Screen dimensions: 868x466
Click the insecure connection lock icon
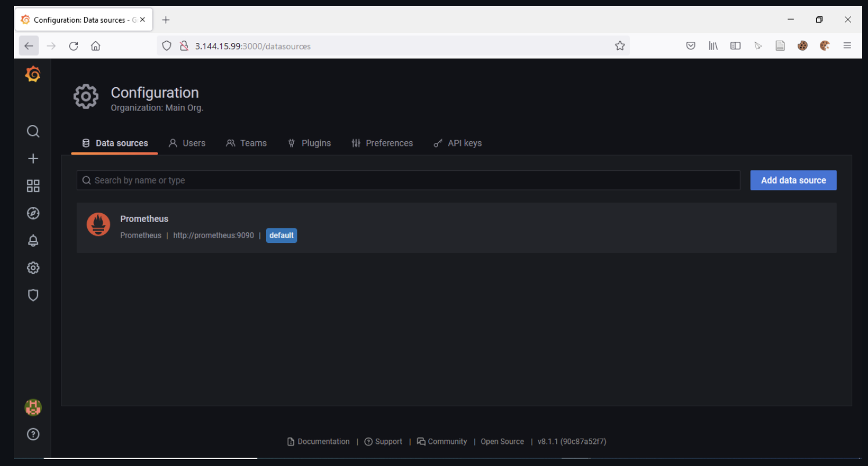tap(184, 46)
